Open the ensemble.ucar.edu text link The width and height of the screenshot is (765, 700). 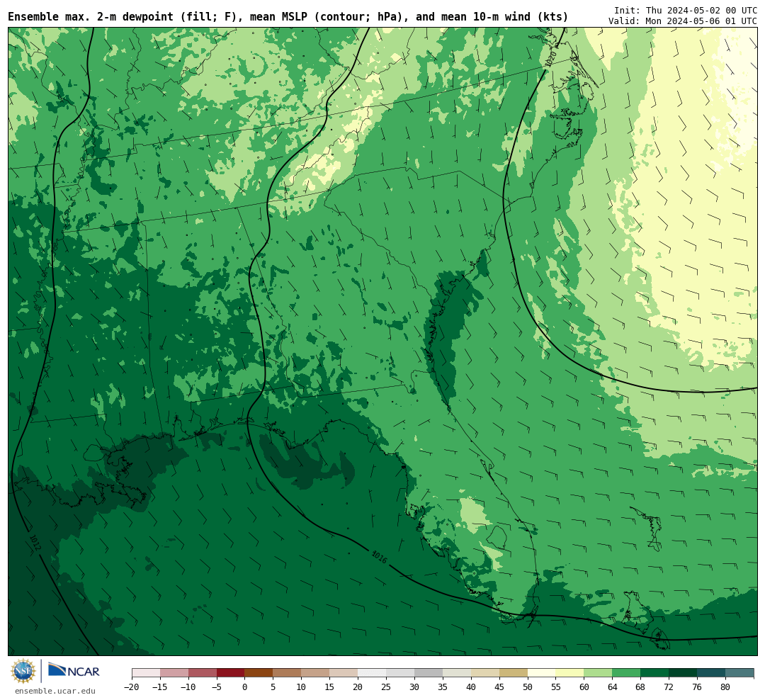55,691
